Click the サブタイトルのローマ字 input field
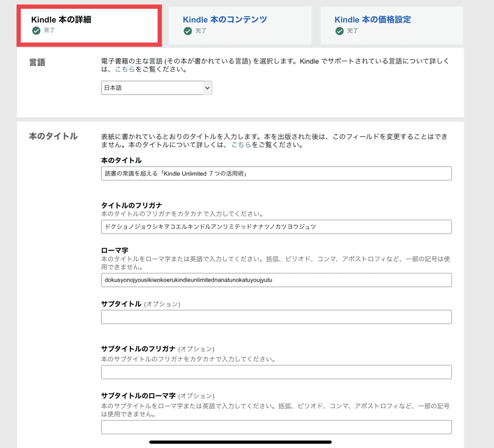This screenshot has height=448, width=494. click(276, 427)
